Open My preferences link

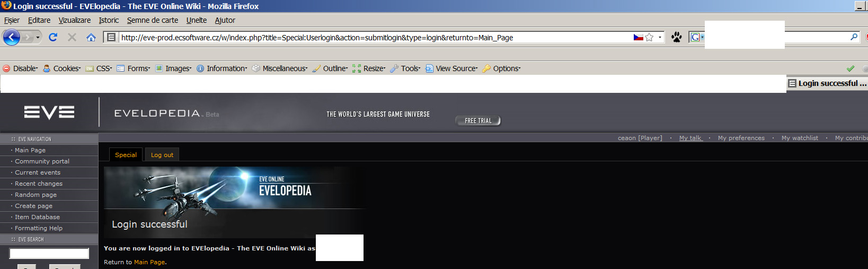pyautogui.click(x=741, y=138)
